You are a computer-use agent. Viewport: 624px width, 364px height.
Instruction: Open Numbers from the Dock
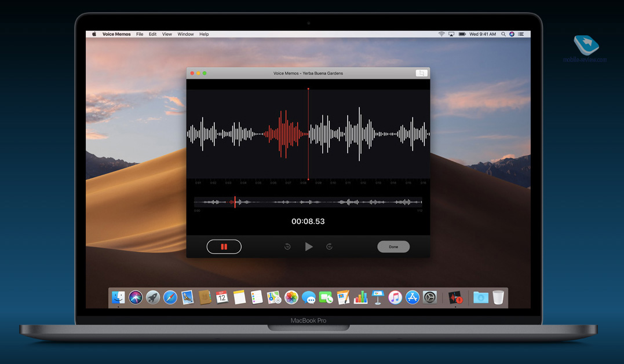(x=360, y=297)
